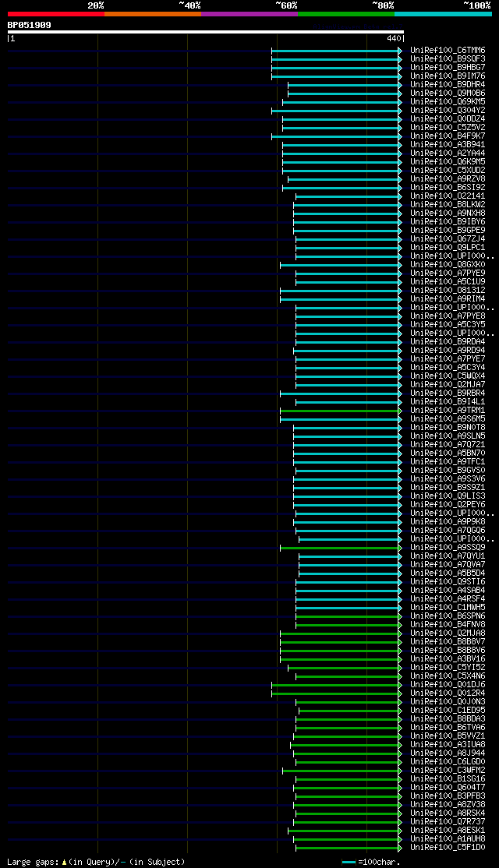The height and width of the screenshot is (868, 499).
Task: Click the UniRef100_B5VVZ1 label
Action: tap(448, 737)
